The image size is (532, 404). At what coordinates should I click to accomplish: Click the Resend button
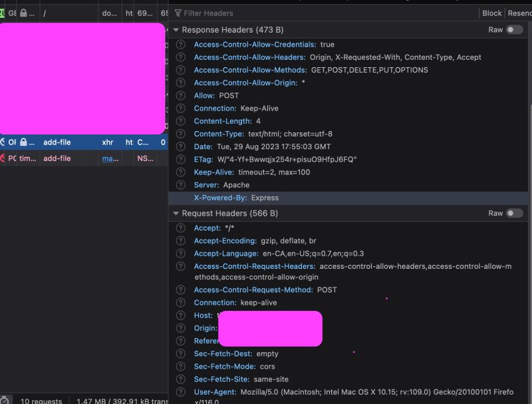pyautogui.click(x=520, y=13)
